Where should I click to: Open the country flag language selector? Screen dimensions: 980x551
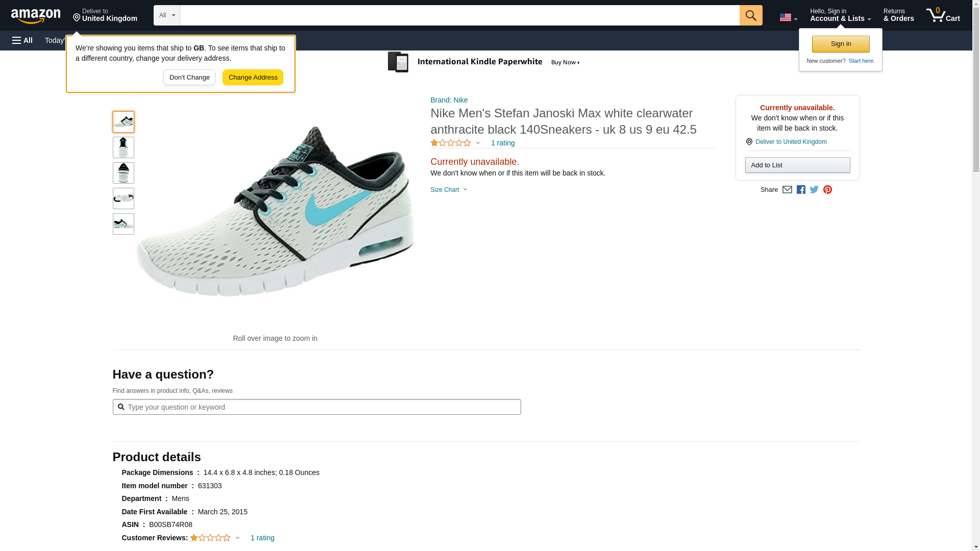point(788,17)
